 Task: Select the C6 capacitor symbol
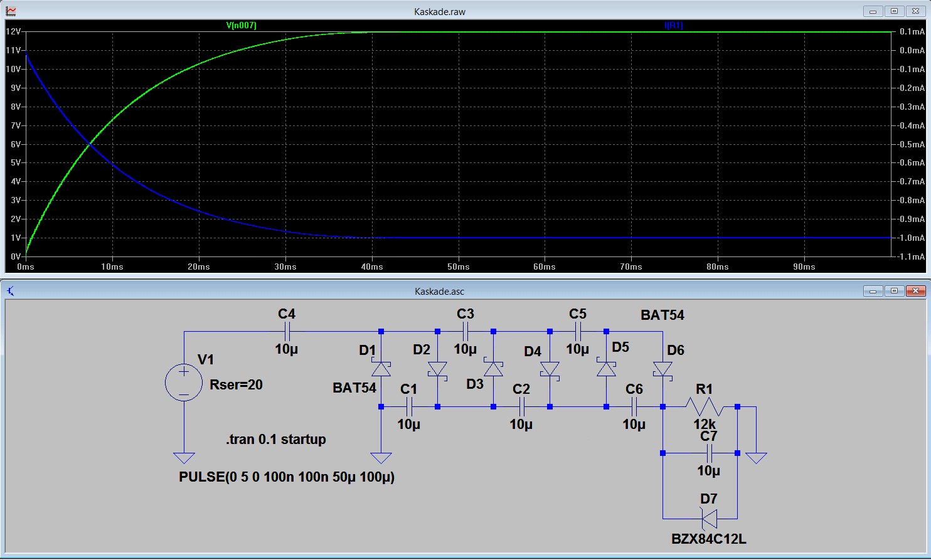tap(634, 407)
